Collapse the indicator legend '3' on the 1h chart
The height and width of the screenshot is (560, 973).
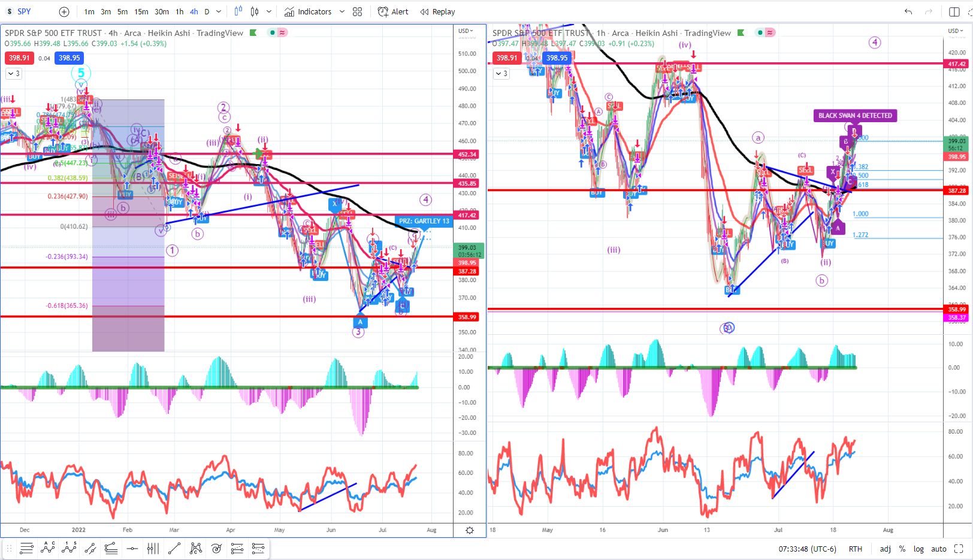tap(501, 74)
